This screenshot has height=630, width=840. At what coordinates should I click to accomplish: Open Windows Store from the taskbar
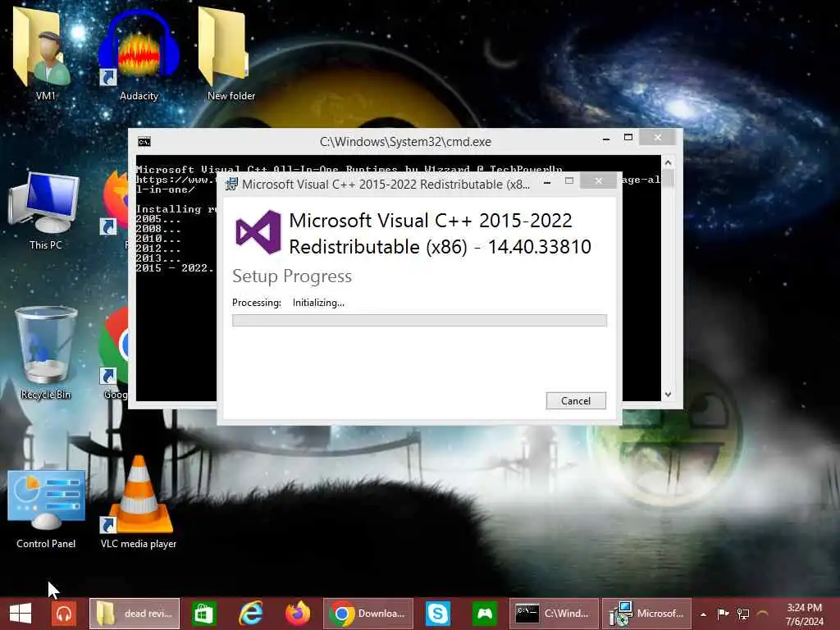click(203, 614)
